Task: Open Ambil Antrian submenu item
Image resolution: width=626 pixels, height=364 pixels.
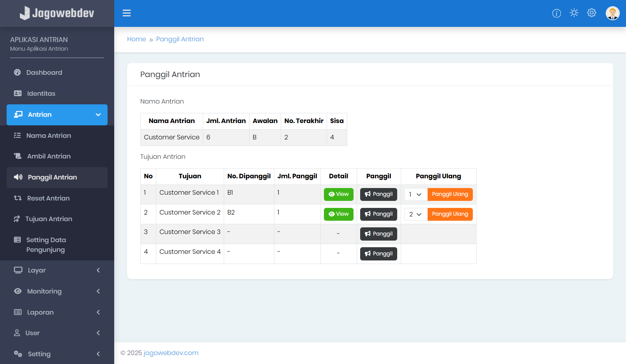Action: pos(57,156)
